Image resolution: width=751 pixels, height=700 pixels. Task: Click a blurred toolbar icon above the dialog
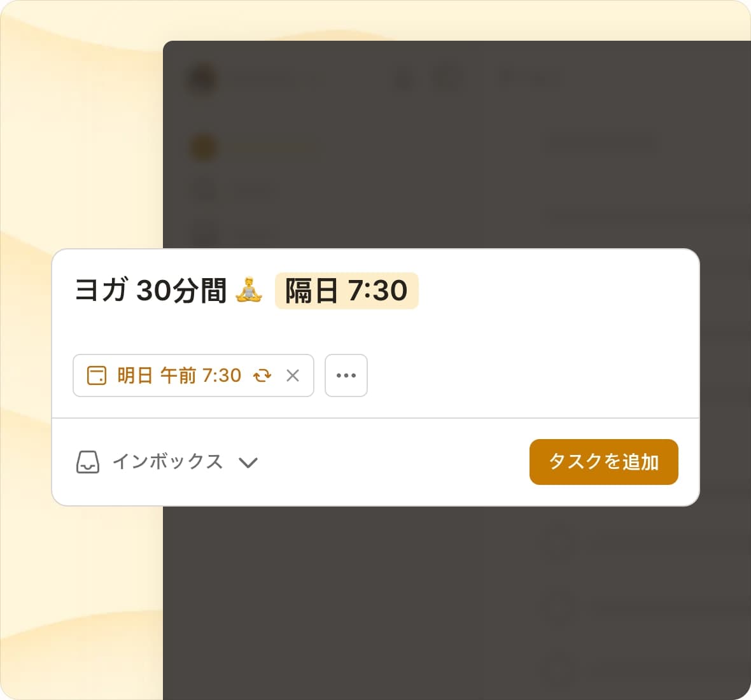(x=404, y=78)
